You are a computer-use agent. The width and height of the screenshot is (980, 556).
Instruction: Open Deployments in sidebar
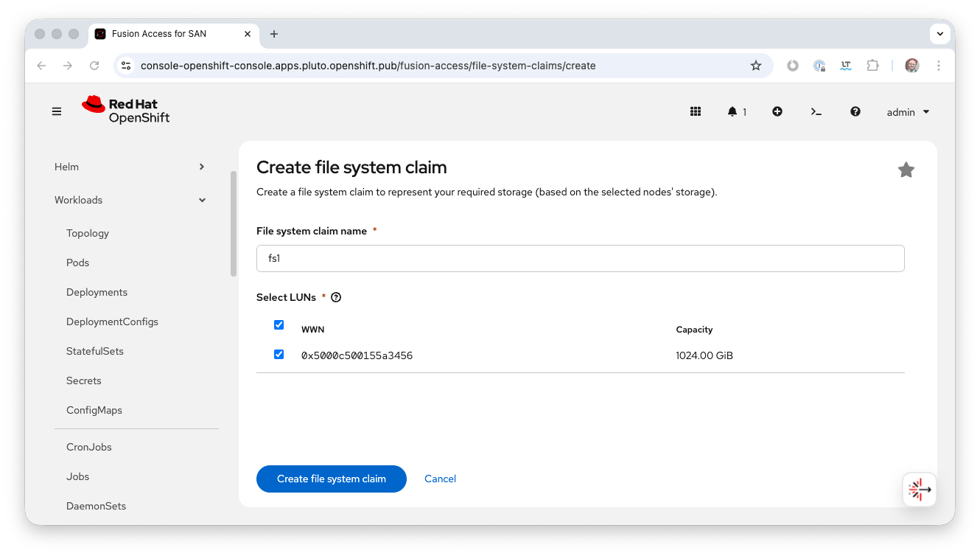97,292
